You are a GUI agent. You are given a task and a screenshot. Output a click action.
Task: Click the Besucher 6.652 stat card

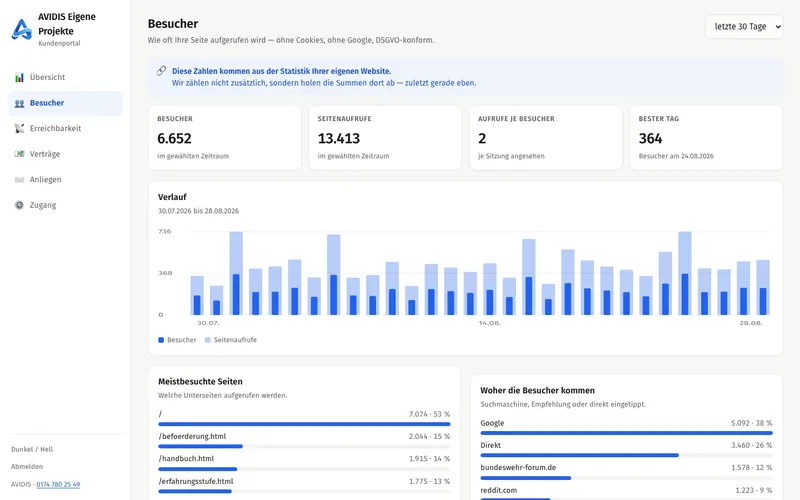225,138
